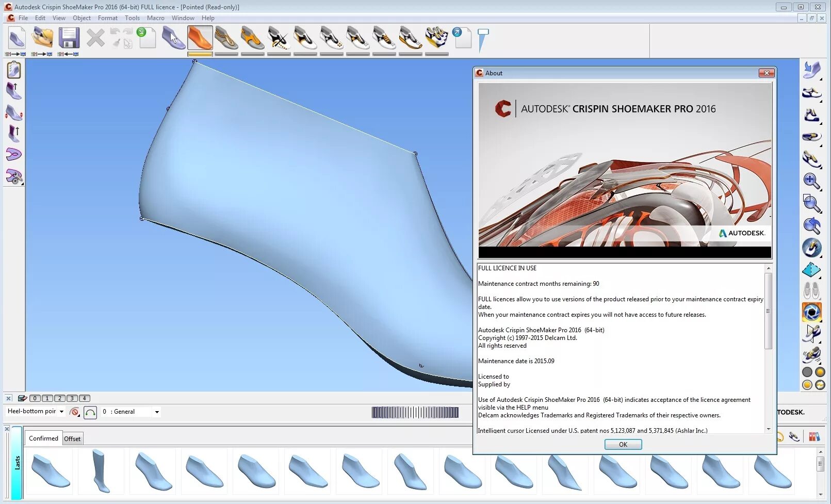Open the Object menu
The image size is (831, 504).
[x=82, y=18]
